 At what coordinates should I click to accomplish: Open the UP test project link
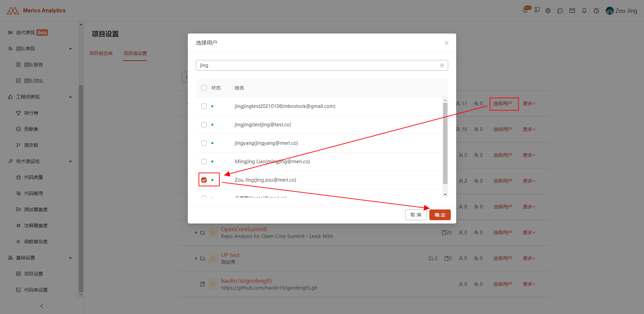[x=230, y=255]
